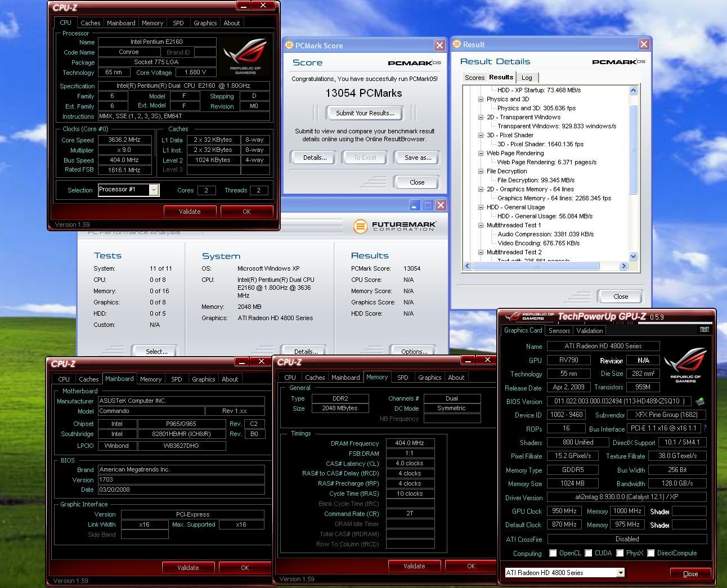Click OK in CPU-Z Memory window
This screenshot has width=727, height=588.
[471, 566]
